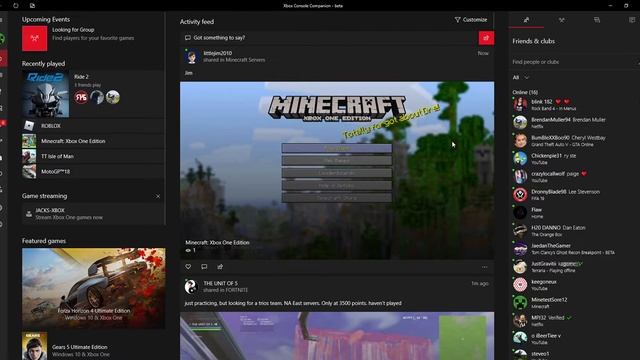Share the Minecraft post using the share icon
This screenshot has height=360, width=640.
(220, 267)
